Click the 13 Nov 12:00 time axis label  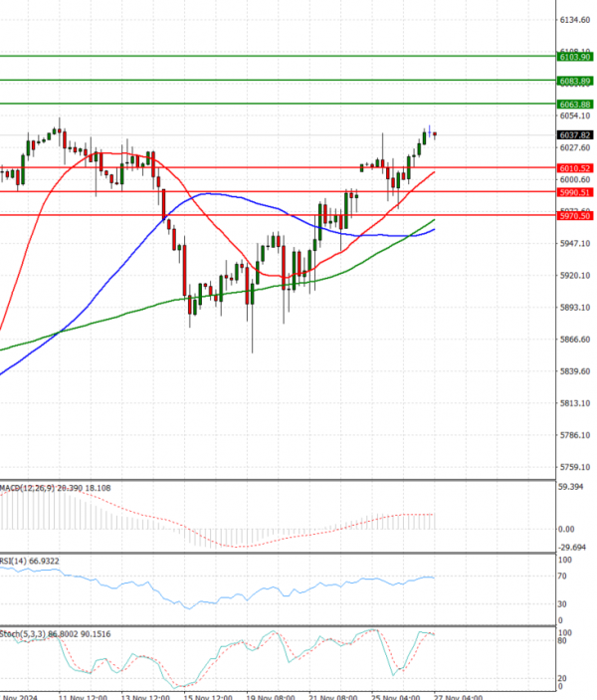click(145, 697)
